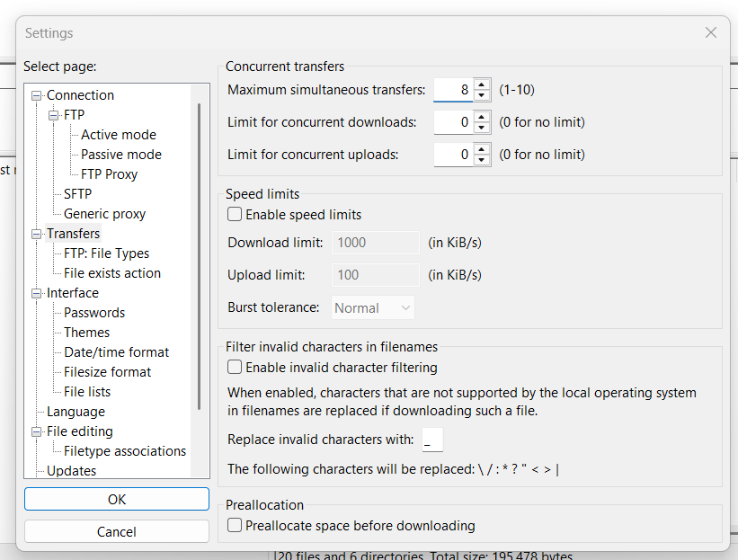The image size is (738, 560).
Task: Click the OK button
Action: [x=116, y=499]
